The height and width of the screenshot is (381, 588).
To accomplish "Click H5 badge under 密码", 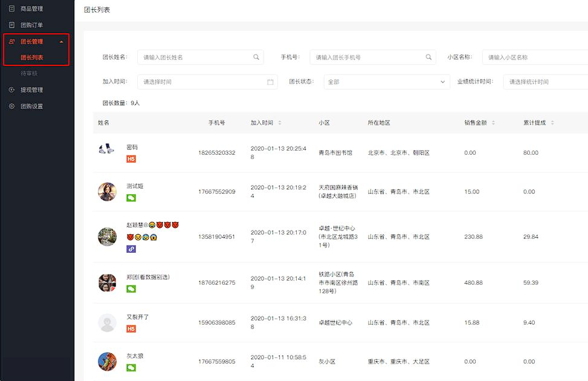I will pyautogui.click(x=131, y=159).
